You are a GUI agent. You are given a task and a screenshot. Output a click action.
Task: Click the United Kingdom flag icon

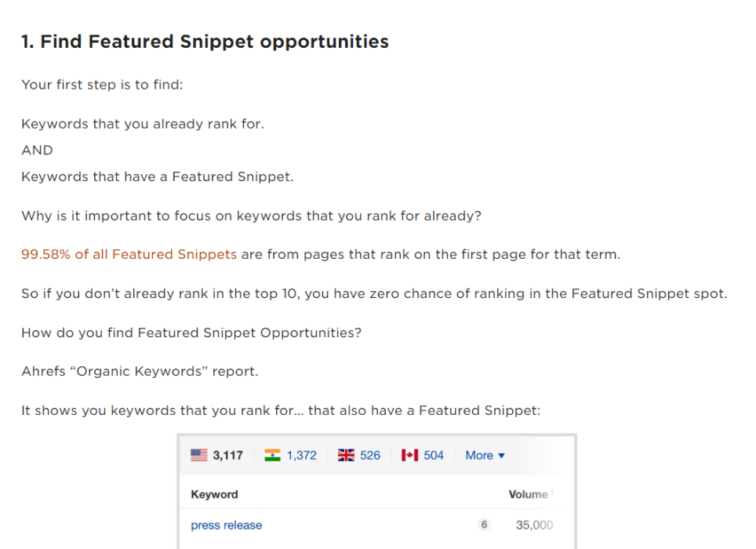pyautogui.click(x=346, y=455)
